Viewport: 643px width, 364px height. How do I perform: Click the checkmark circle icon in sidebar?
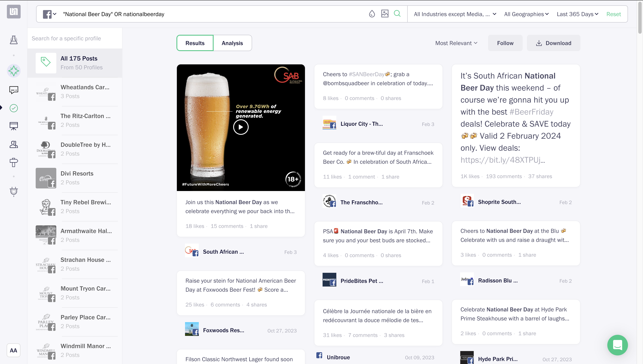click(x=13, y=108)
